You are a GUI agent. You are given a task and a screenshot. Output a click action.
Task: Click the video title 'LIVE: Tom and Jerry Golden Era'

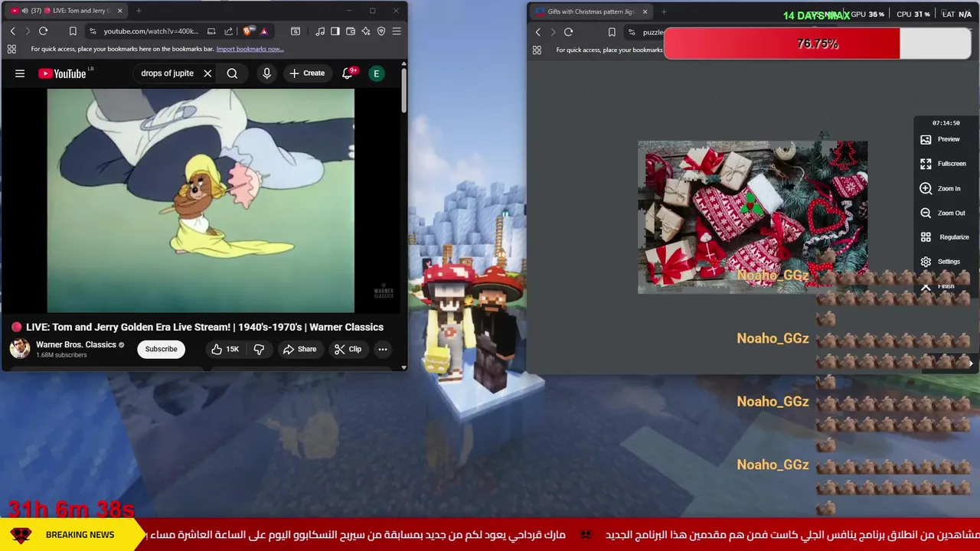(x=204, y=327)
